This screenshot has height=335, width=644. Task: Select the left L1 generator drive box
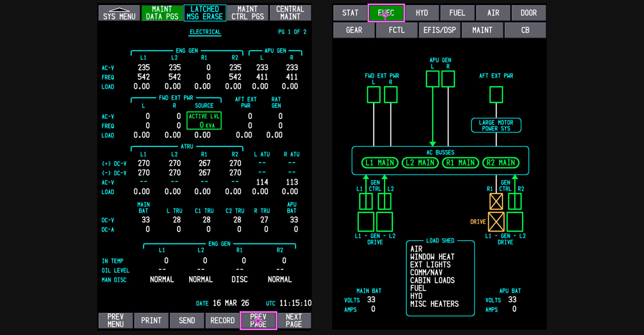(366, 222)
